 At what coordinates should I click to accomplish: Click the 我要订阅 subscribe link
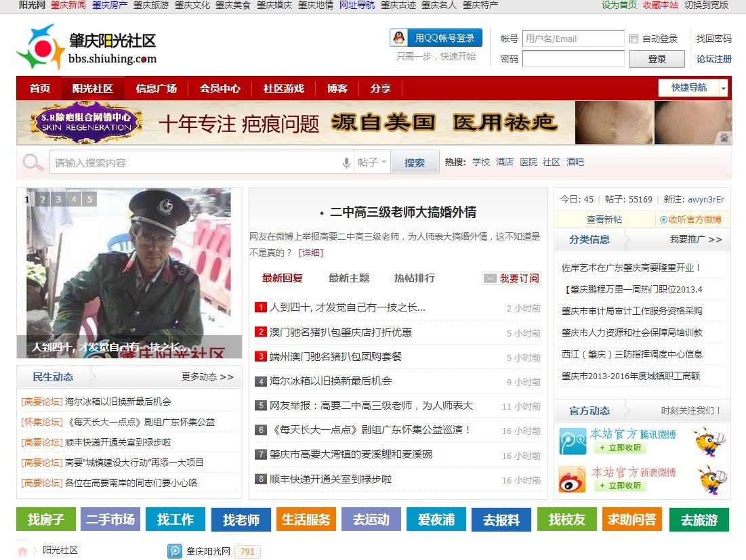(x=520, y=278)
